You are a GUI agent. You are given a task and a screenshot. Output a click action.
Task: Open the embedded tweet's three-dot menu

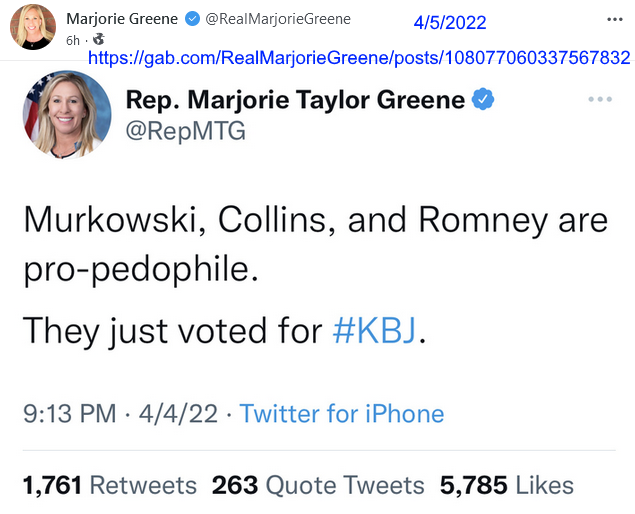600,99
